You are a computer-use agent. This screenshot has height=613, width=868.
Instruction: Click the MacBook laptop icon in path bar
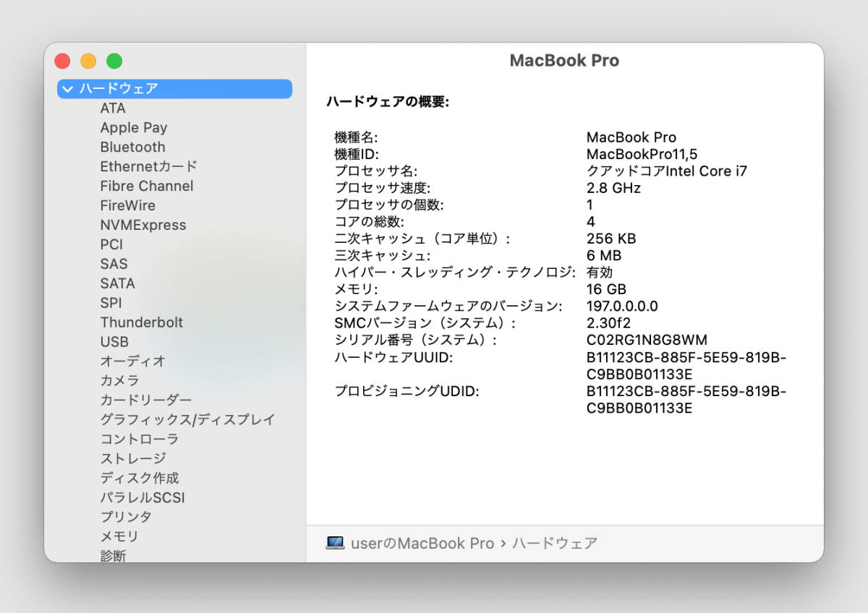click(x=335, y=543)
